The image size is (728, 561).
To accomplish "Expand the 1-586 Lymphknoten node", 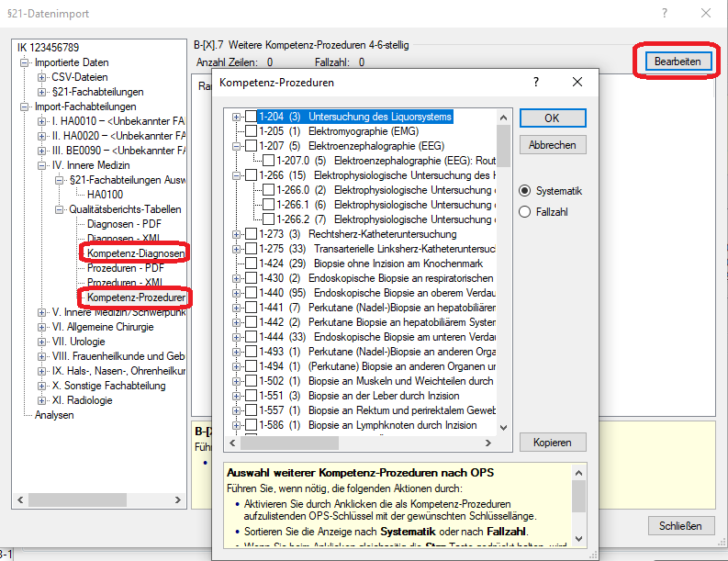I will tap(236, 425).
